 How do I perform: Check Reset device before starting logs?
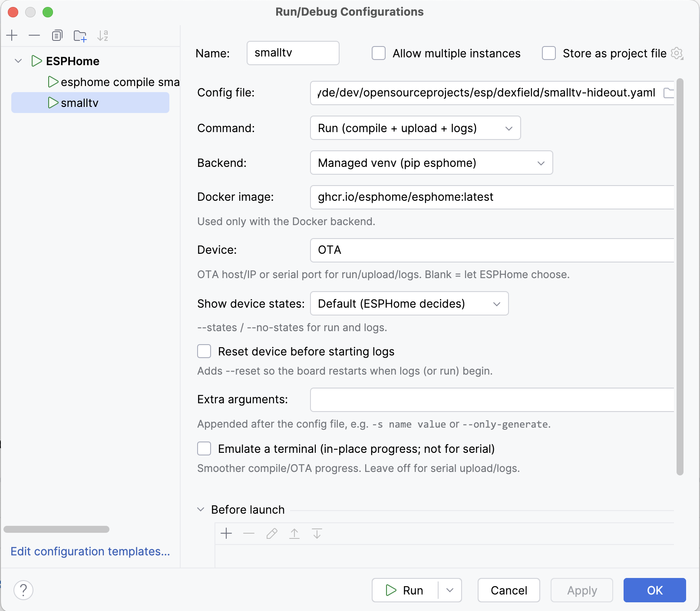pos(204,351)
